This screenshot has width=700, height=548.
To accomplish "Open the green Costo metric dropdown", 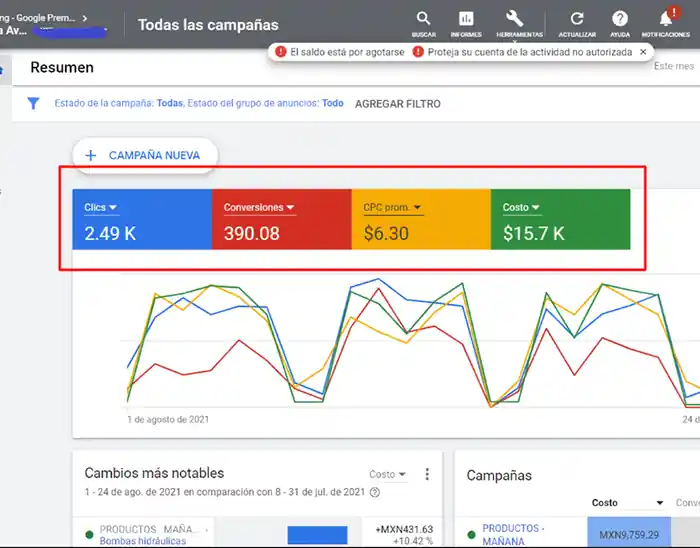I will pyautogui.click(x=521, y=208).
